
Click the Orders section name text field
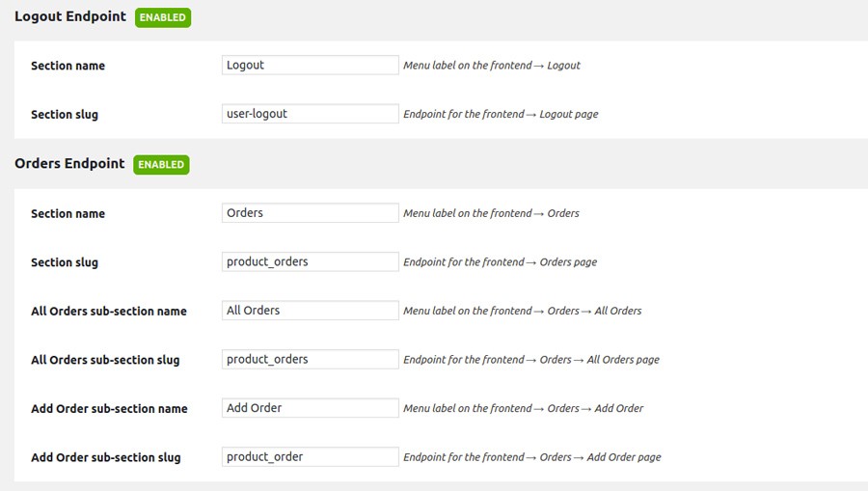310,213
